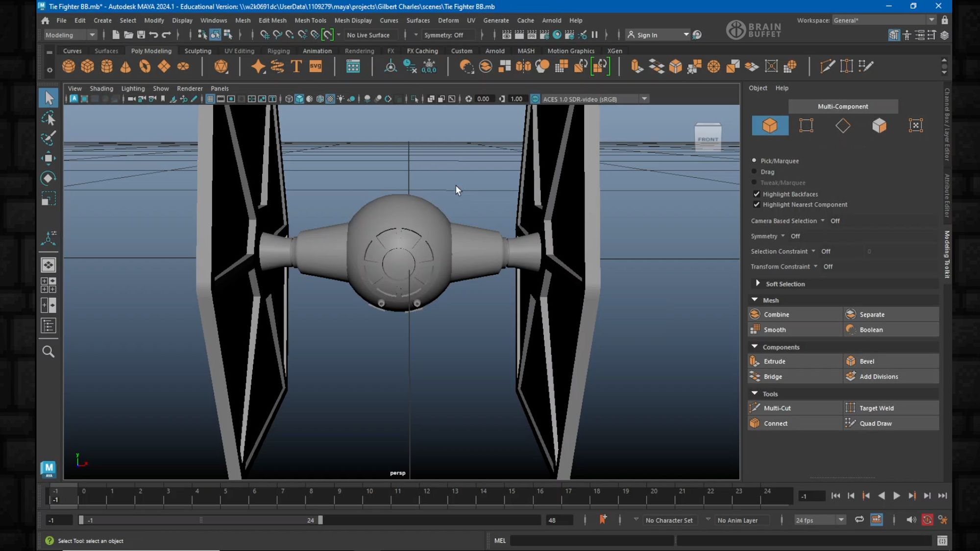Choose the vertex selection mode icon
The image size is (980, 551).
coord(806,126)
